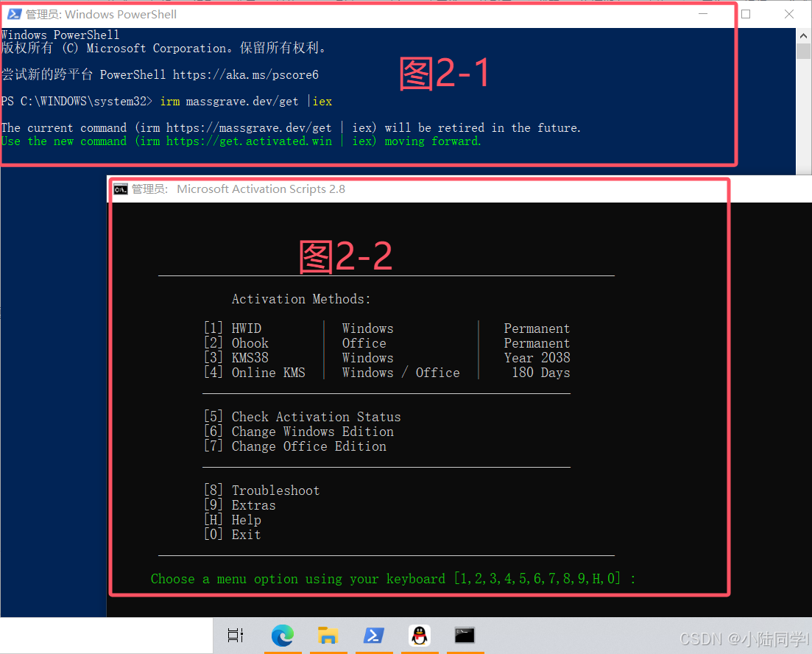Viewport: 812px width, 654px height.
Task: Switch to the cmd console taskbar icon
Action: point(465,636)
